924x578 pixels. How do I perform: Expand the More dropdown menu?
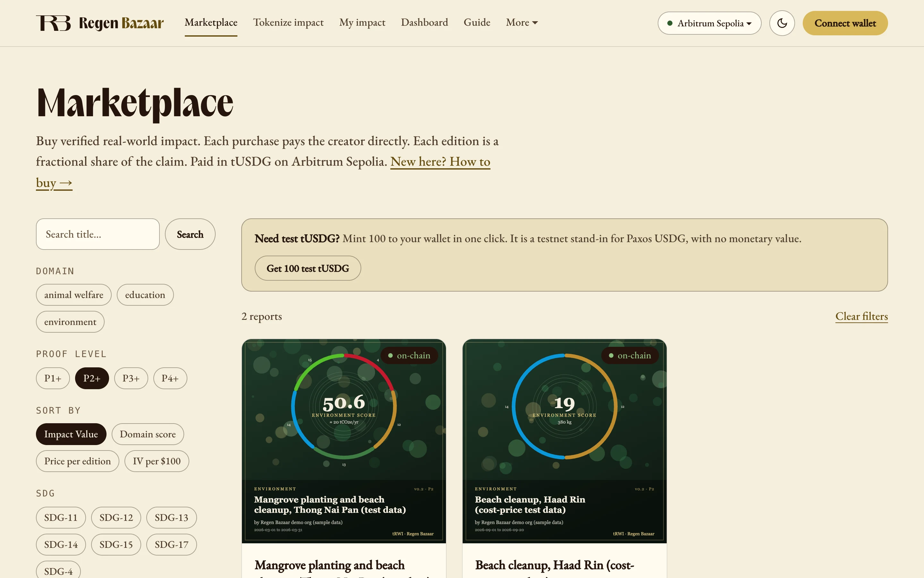pos(522,22)
